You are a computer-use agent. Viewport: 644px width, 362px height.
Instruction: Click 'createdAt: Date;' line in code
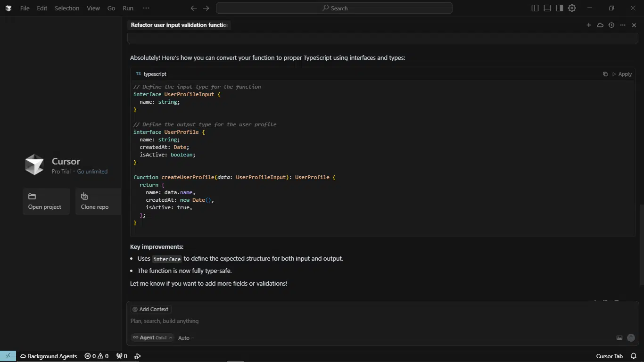click(164, 147)
